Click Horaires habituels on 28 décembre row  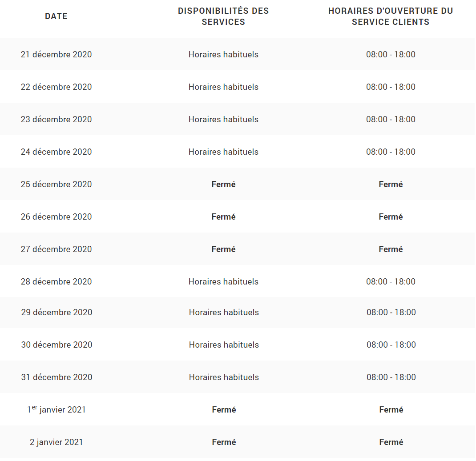point(223,281)
